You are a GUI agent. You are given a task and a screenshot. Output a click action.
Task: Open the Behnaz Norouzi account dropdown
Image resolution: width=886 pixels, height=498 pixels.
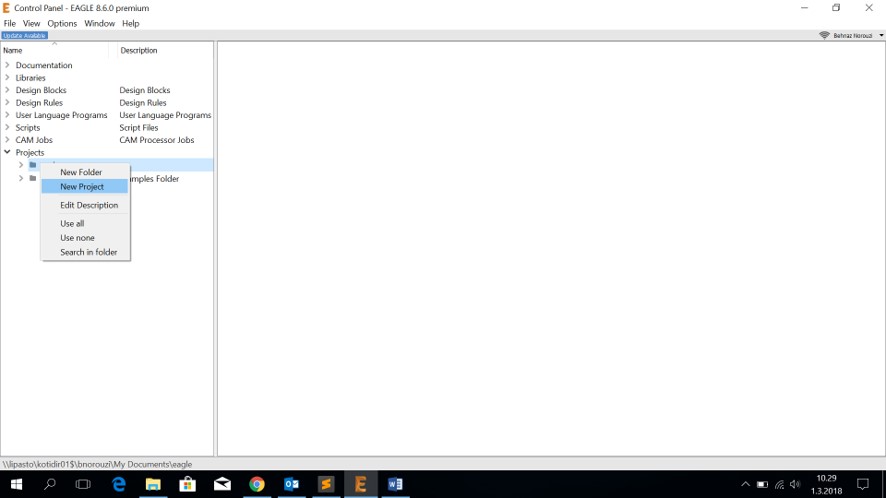pos(881,35)
